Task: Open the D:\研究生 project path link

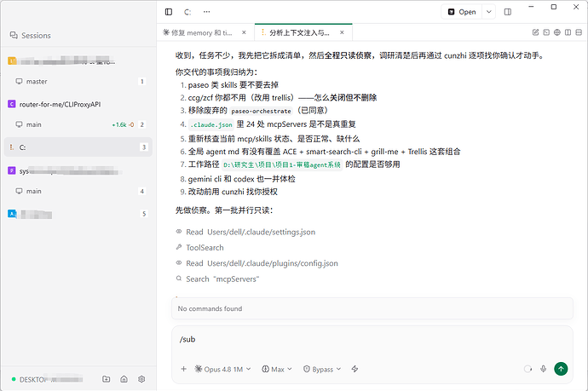Action: pyautogui.click(x=282, y=164)
